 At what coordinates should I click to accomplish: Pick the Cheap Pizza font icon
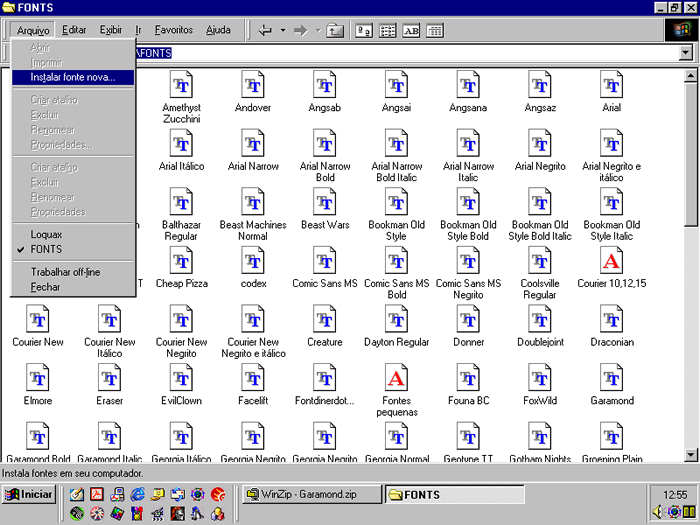tap(181, 260)
